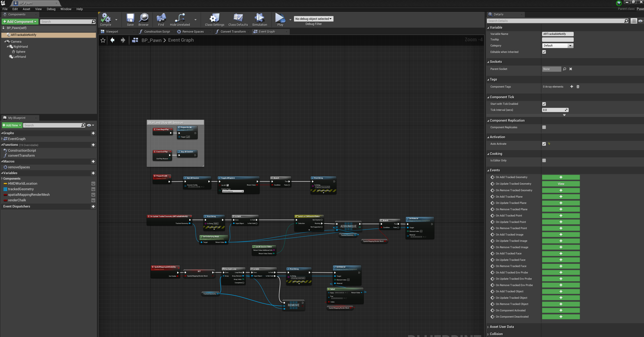Select the ARTrackableNotify component
Screen dimensions: 644x337
coord(49,35)
